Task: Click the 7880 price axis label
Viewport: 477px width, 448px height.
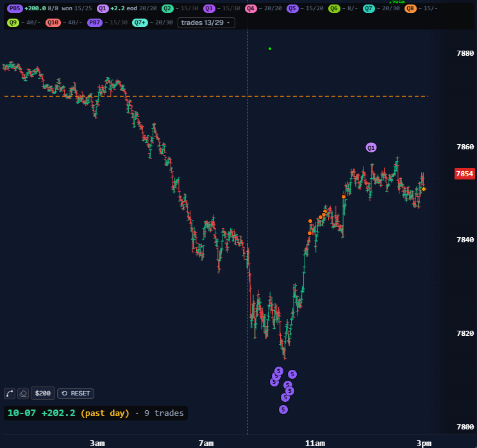Action: point(465,54)
